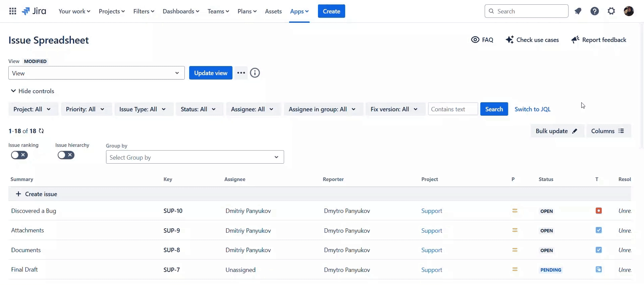Open the notifications icon
Screen dimensions: 644x285
[578, 11]
